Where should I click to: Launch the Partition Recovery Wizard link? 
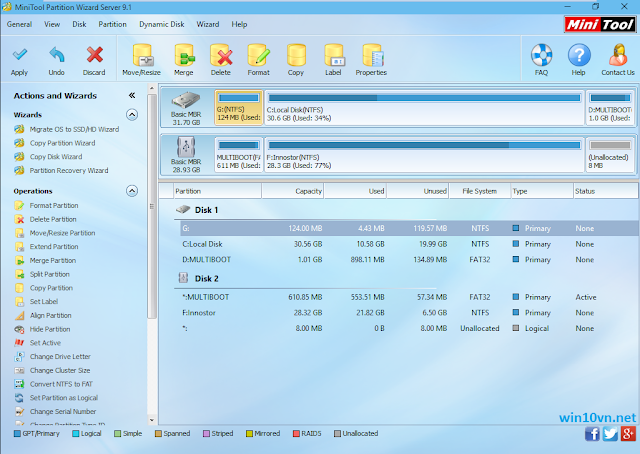coord(69,171)
